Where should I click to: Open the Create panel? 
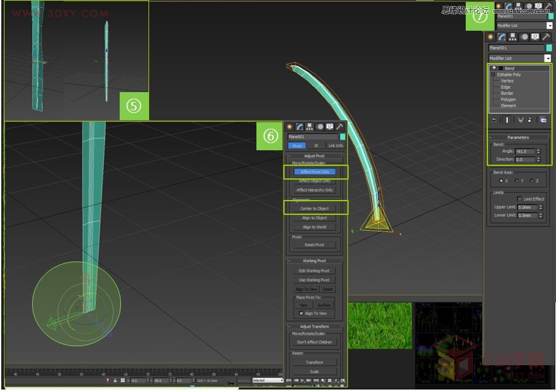pyautogui.click(x=489, y=37)
